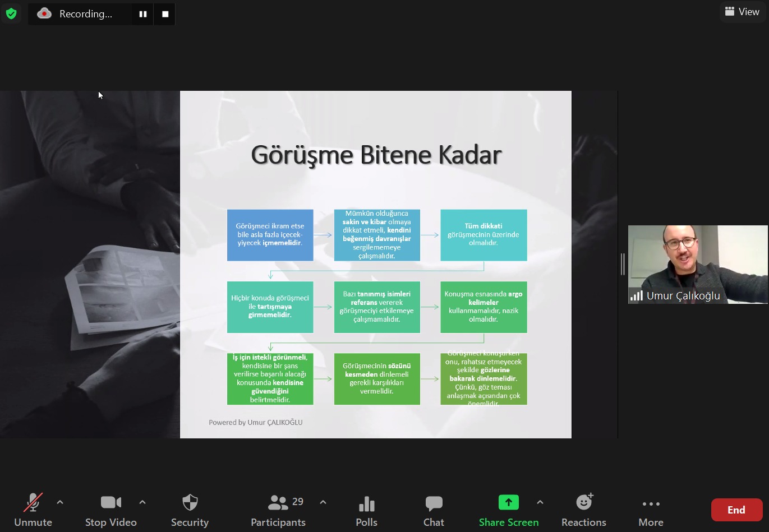Unmute the microphone
The height and width of the screenshot is (532, 769).
point(33,510)
